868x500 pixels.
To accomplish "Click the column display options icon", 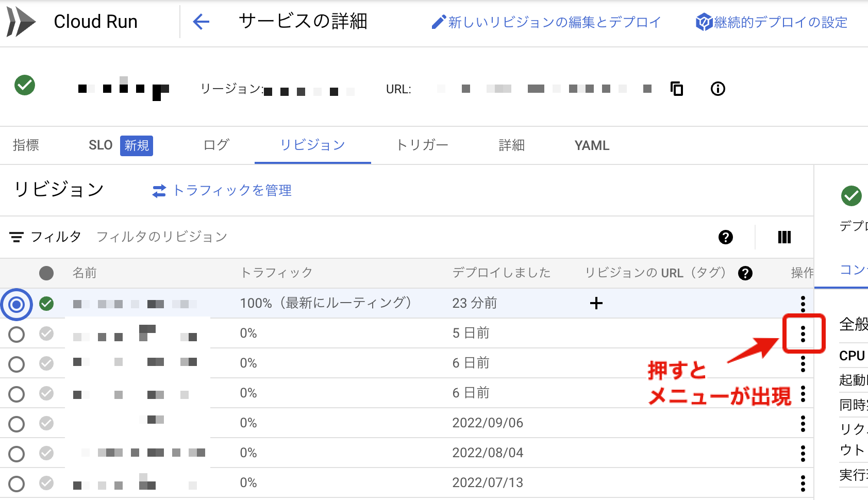I will pyautogui.click(x=784, y=237).
